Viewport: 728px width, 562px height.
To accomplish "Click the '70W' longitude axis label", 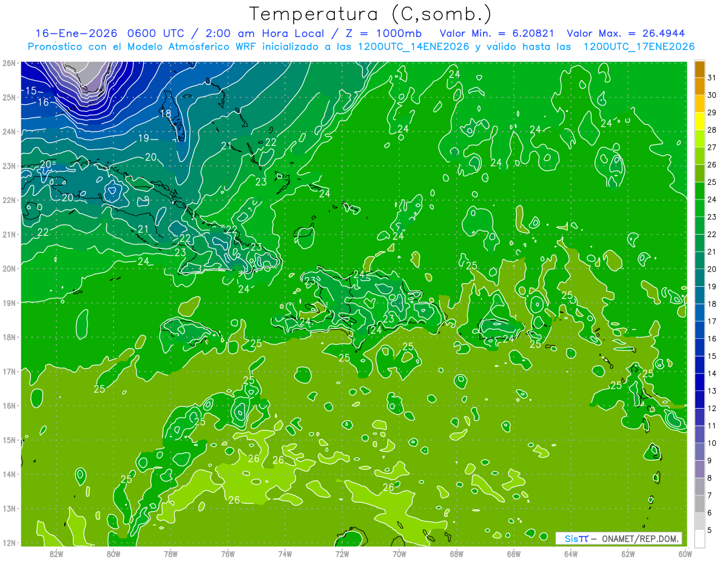I will click(x=399, y=554).
